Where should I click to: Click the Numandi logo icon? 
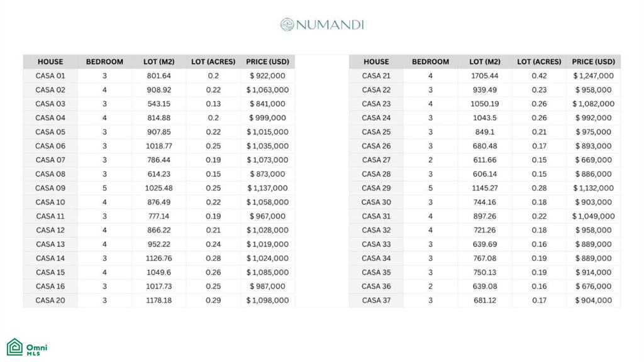pyautogui.click(x=287, y=25)
